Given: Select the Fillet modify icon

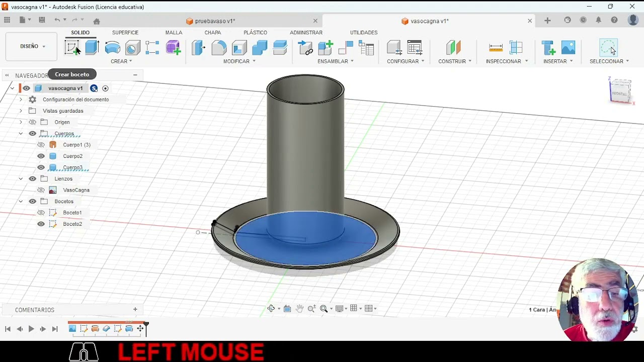Looking at the screenshot, I should tap(219, 48).
